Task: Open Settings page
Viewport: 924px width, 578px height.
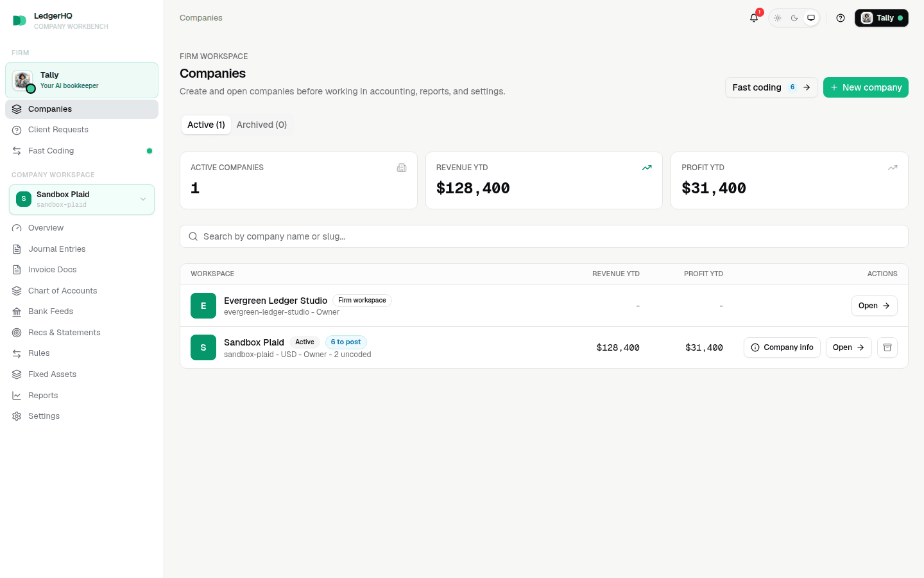Action: coord(81,416)
